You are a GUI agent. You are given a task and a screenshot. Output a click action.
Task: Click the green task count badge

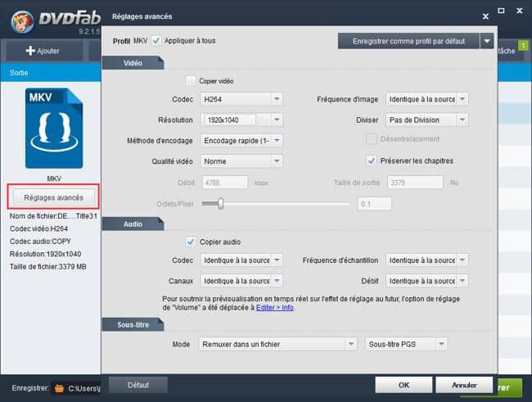point(523,45)
